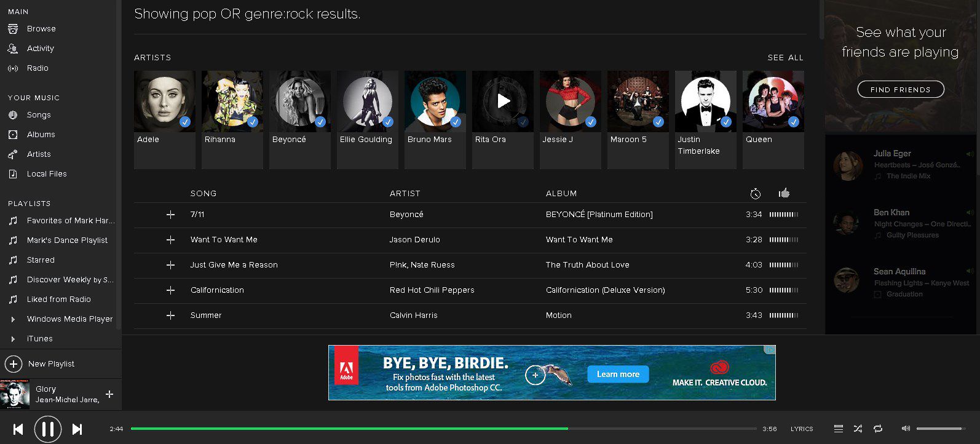Screen dimensions: 980x444
Task: Open the Beyoncé artist card
Action: click(x=300, y=119)
